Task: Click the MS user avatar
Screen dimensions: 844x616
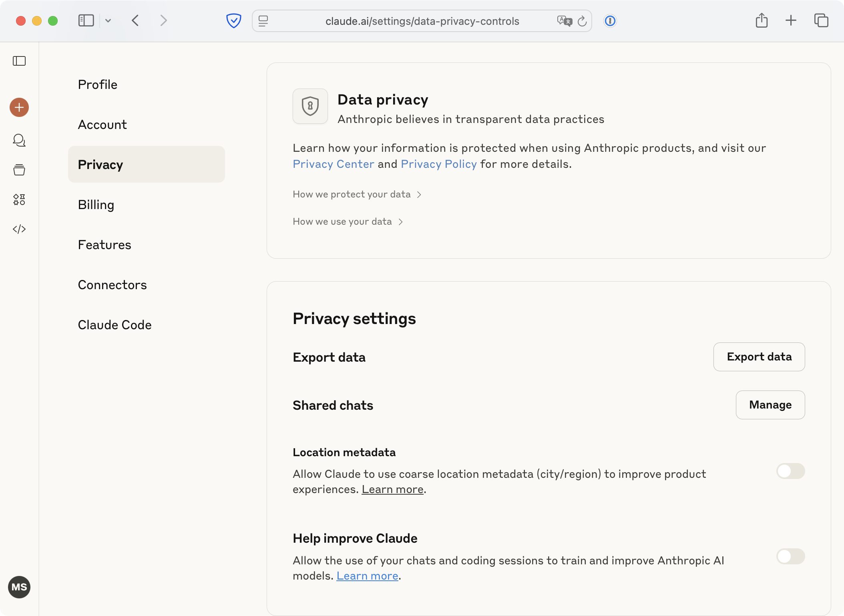Action: point(19,587)
